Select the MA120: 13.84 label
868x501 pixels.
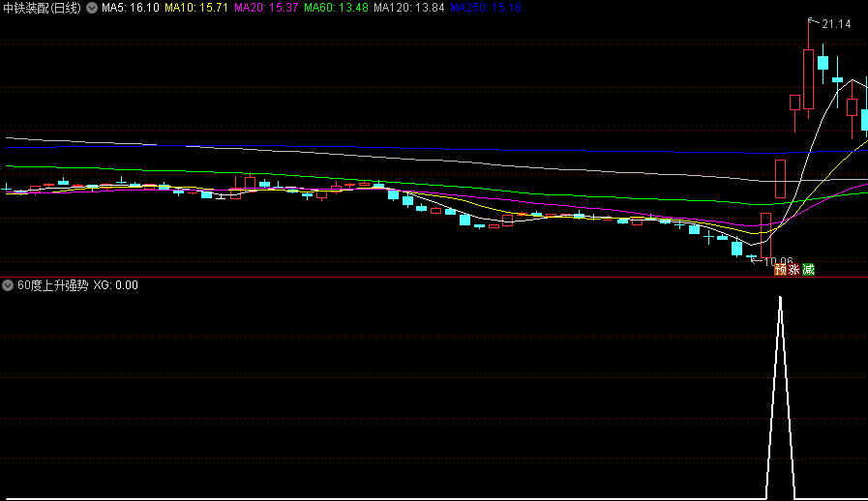click(408, 8)
